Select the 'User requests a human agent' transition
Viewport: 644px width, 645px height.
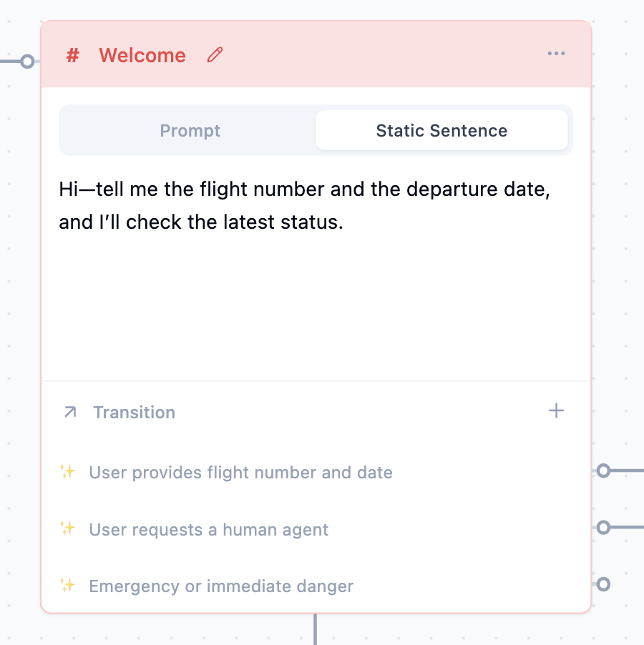click(x=208, y=529)
